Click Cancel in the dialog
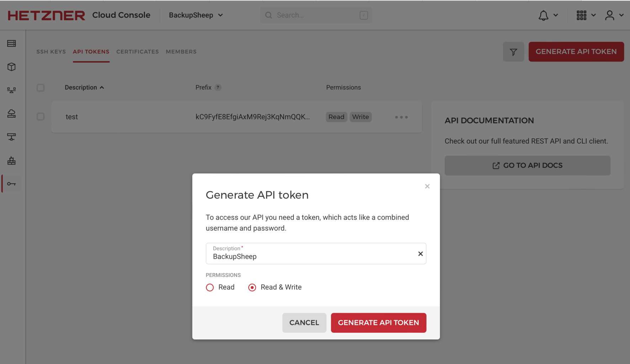 tap(304, 323)
